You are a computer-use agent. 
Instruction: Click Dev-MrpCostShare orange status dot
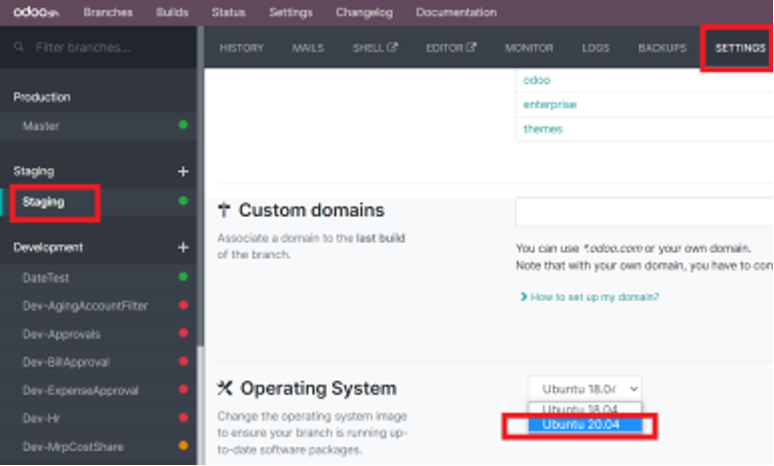(x=183, y=446)
